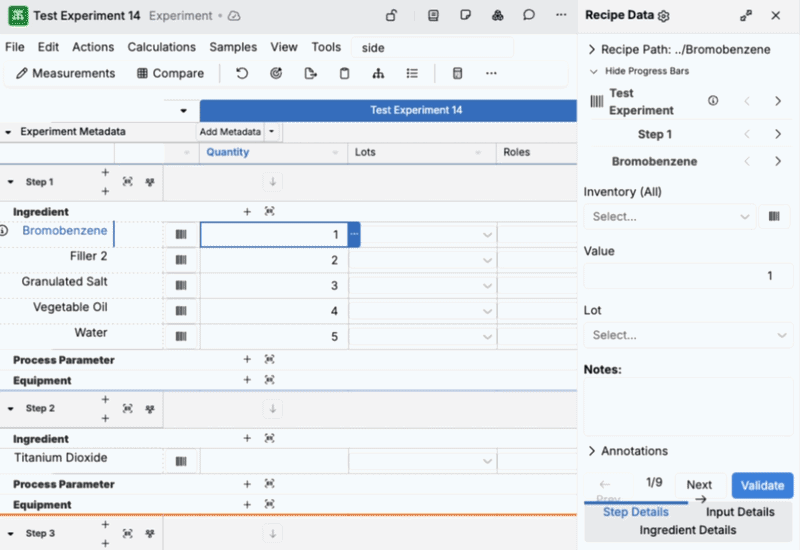Click the Validate button
This screenshot has width=800, height=550.
pos(762,485)
